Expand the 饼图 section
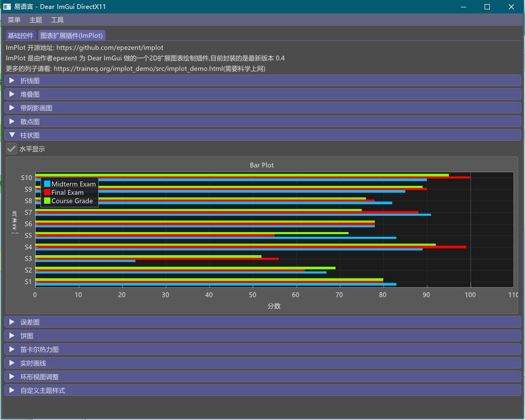 click(x=262, y=336)
